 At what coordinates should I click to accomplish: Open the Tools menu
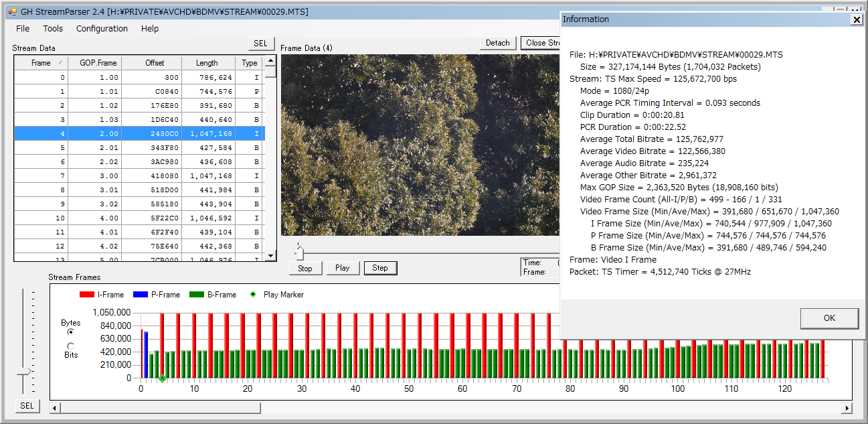53,29
